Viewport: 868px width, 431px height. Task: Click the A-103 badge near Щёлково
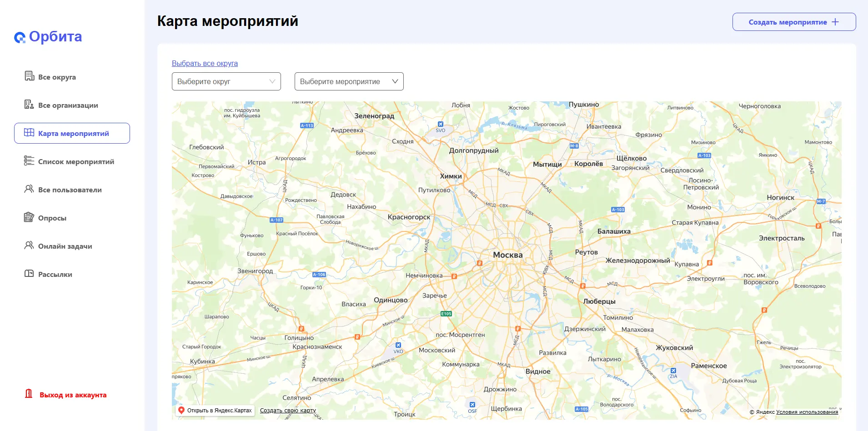pos(704,155)
